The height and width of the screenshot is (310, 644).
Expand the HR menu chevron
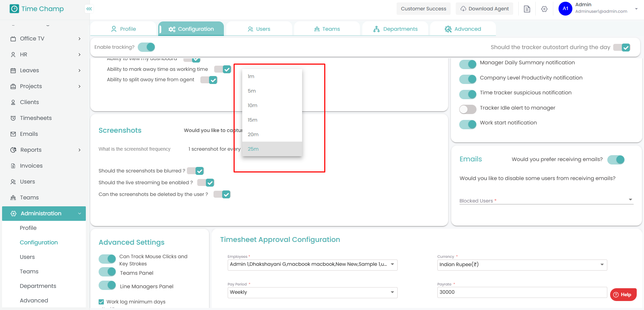(80, 55)
